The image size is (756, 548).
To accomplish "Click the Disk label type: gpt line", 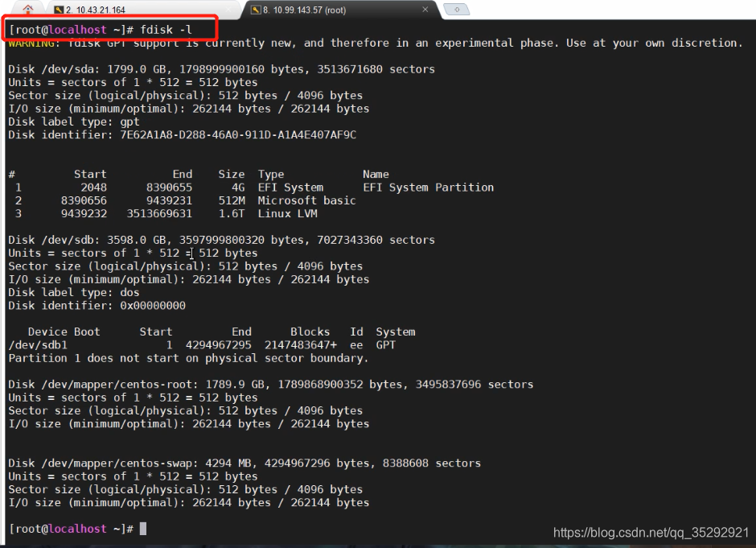I will coord(74,122).
